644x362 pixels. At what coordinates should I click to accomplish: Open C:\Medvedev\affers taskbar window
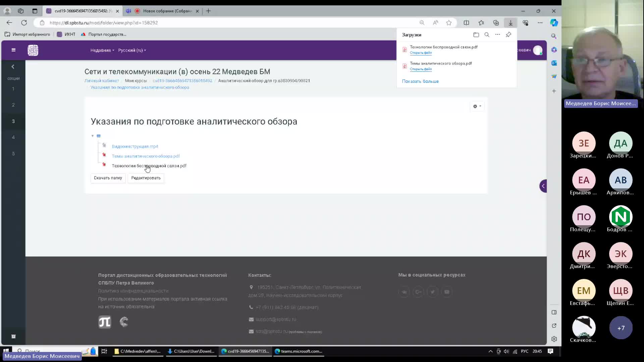pyautogui.click(x=138, y=351)
